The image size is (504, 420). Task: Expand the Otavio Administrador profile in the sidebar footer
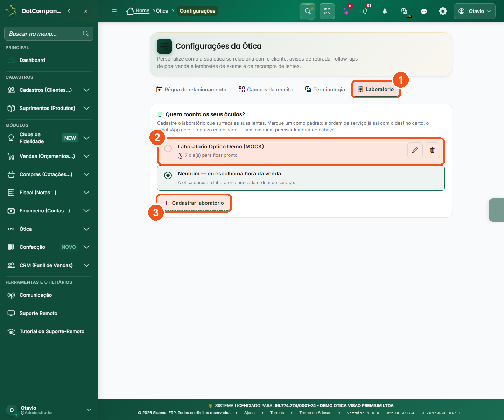[49, 410]
